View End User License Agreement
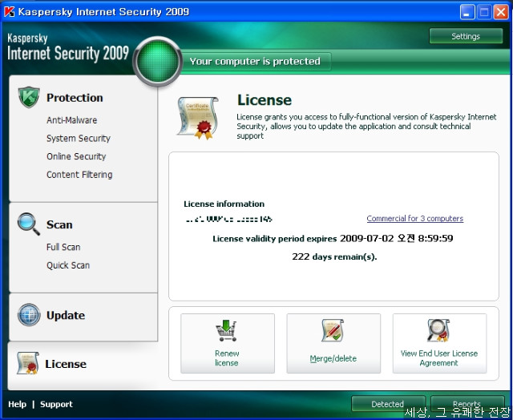 tap(439, 343)
